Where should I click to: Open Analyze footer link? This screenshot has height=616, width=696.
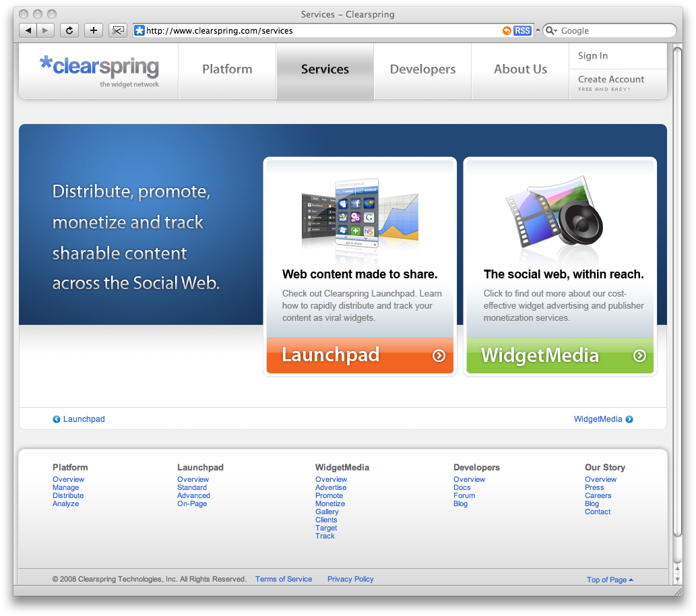click(66, 503)
